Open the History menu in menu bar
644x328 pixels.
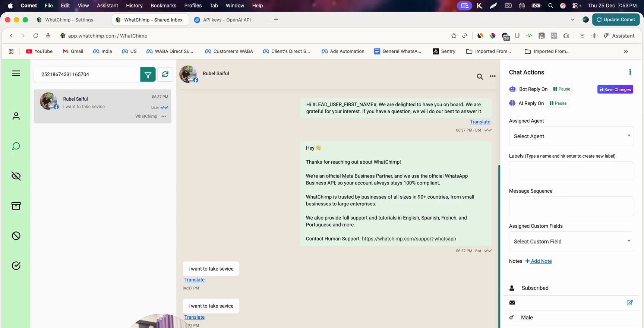click(x=134, y=6)
